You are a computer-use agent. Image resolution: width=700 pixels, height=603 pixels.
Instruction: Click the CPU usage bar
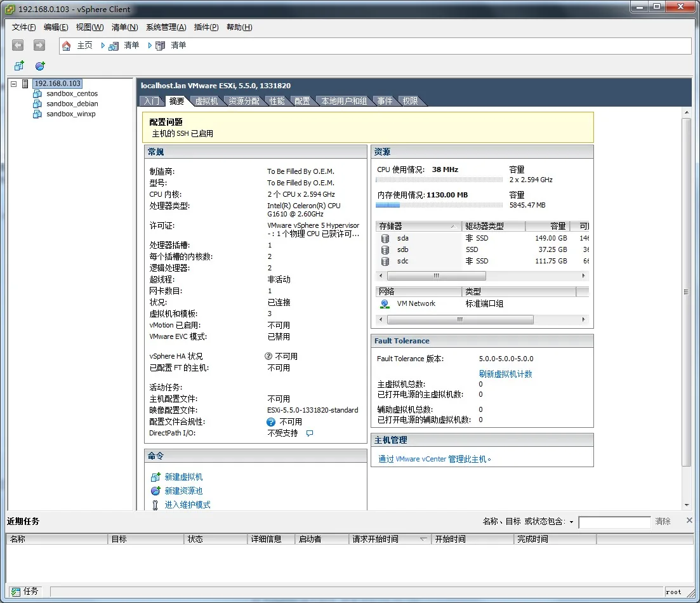pyautogui.click(x=439, y=180)
